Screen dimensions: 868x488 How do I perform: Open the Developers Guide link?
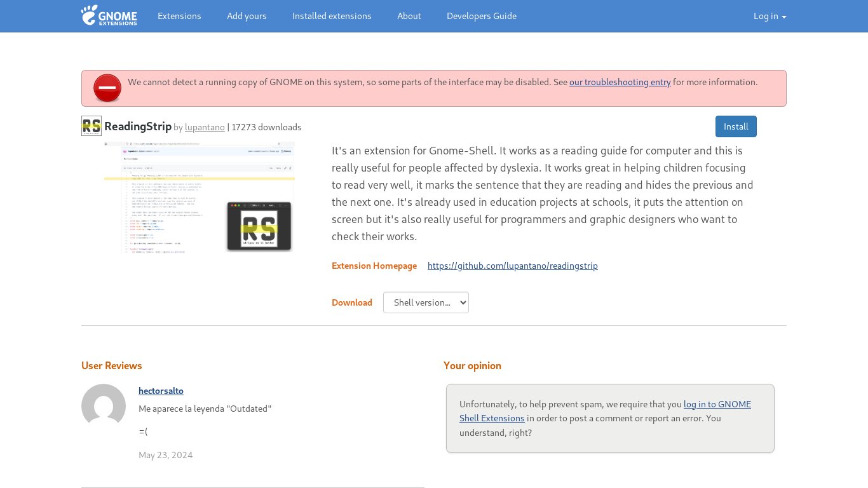coord(482,16)
